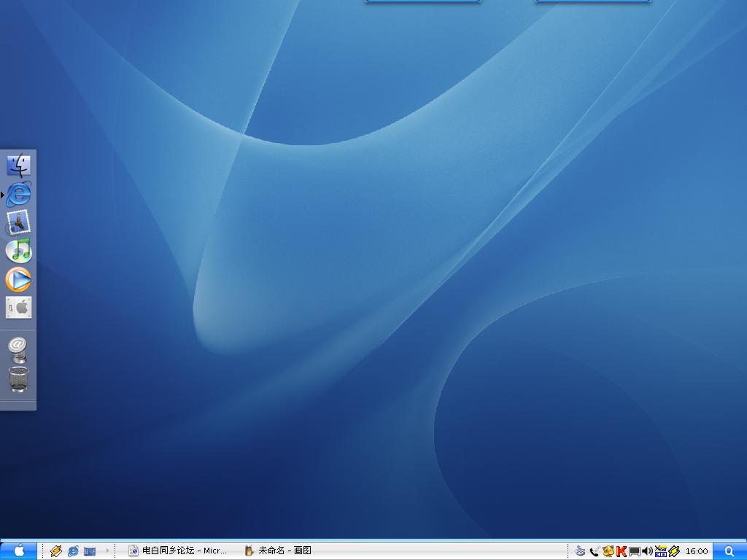Image resolution: width=747 pixels, height=560 pixels.
Task: Click the @ spring icon in dock
Action: (19, 349)
